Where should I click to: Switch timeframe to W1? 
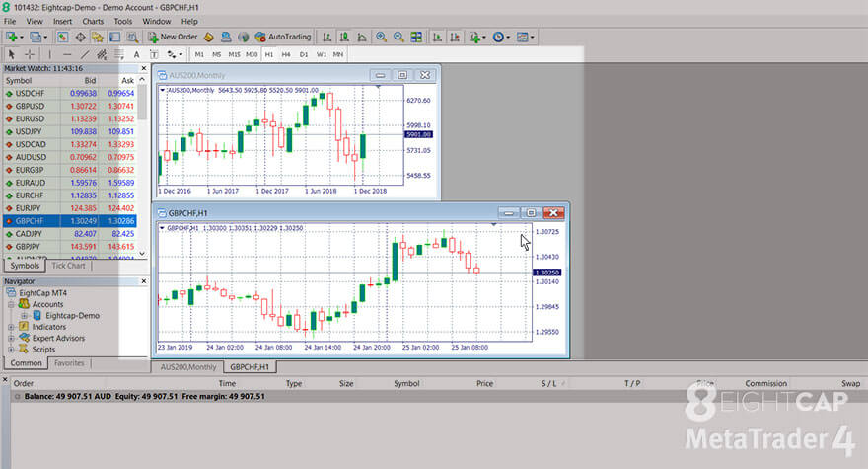322,54
